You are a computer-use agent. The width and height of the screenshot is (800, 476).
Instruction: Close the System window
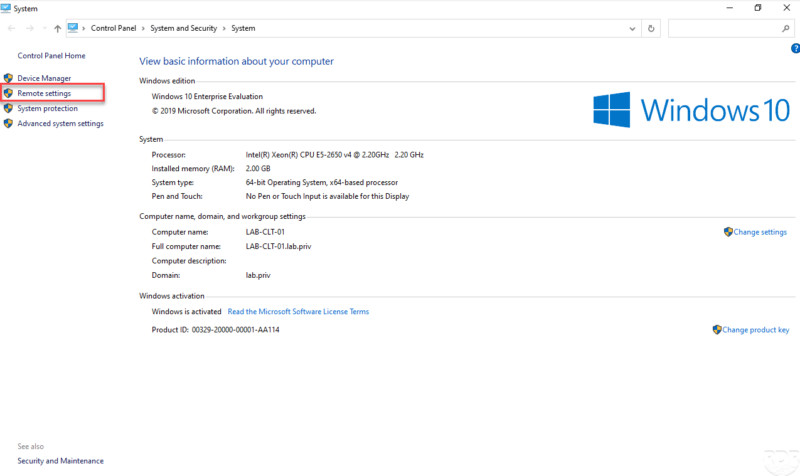[x=786, y=8]
